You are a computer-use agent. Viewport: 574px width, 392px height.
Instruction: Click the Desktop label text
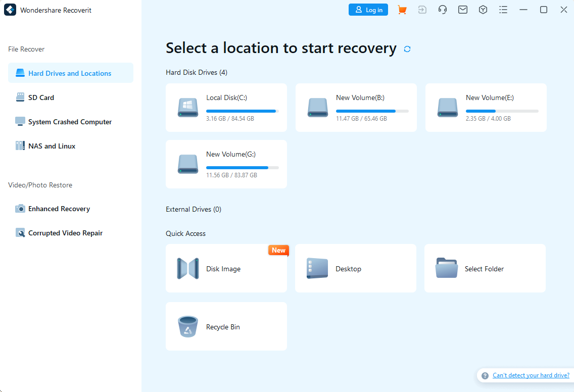349,269
